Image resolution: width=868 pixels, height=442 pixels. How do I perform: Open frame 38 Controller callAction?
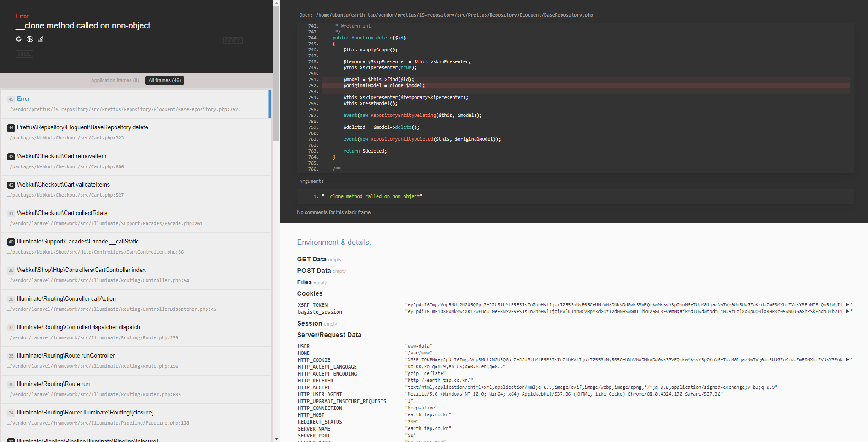(136, 304)
